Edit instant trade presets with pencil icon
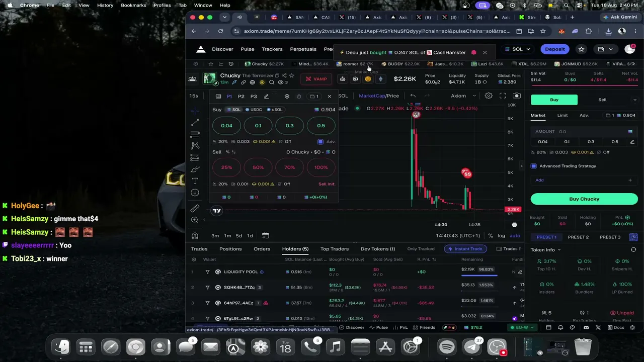644x362 pixels. 266,96
